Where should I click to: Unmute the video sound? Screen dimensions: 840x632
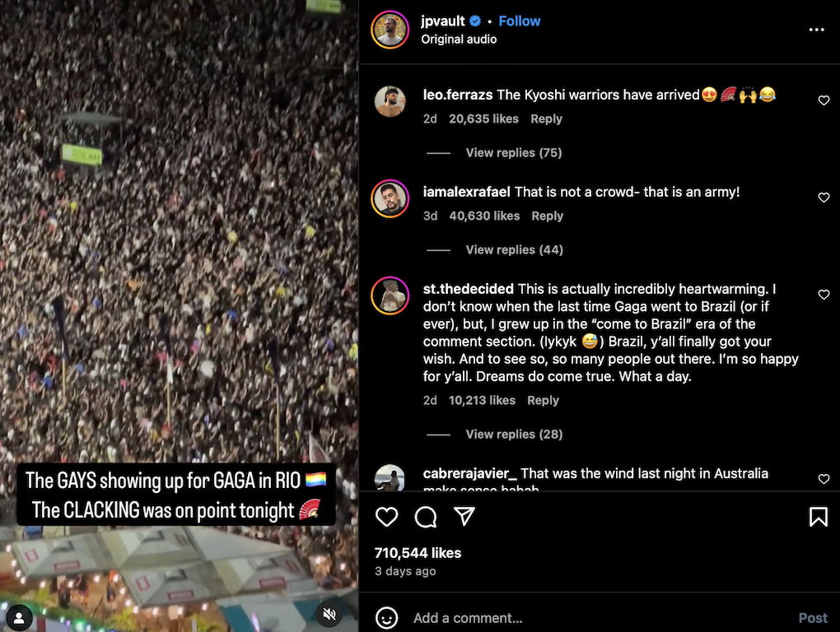pos(329,615)
